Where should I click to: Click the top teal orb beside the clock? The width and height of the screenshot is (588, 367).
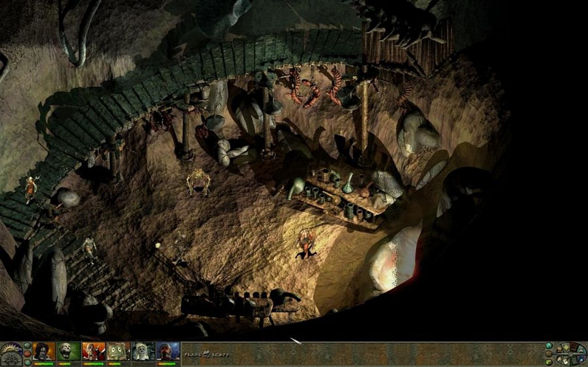click(27, 345)
